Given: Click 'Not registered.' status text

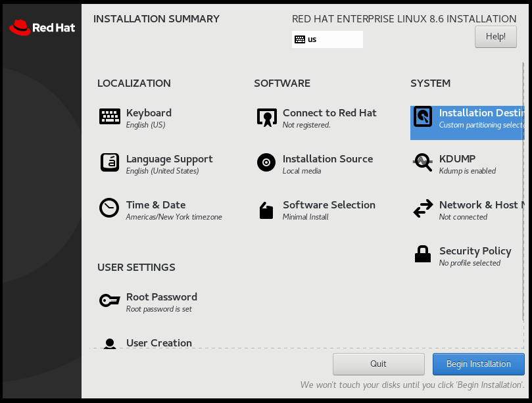Looking at the screenshot, I should pyautogui.click(x=306, y=125).
